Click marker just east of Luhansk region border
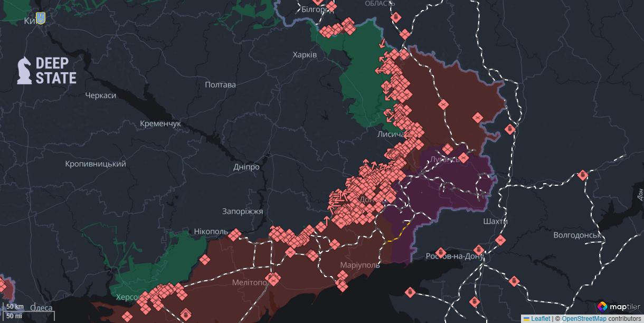 point(509,129)
